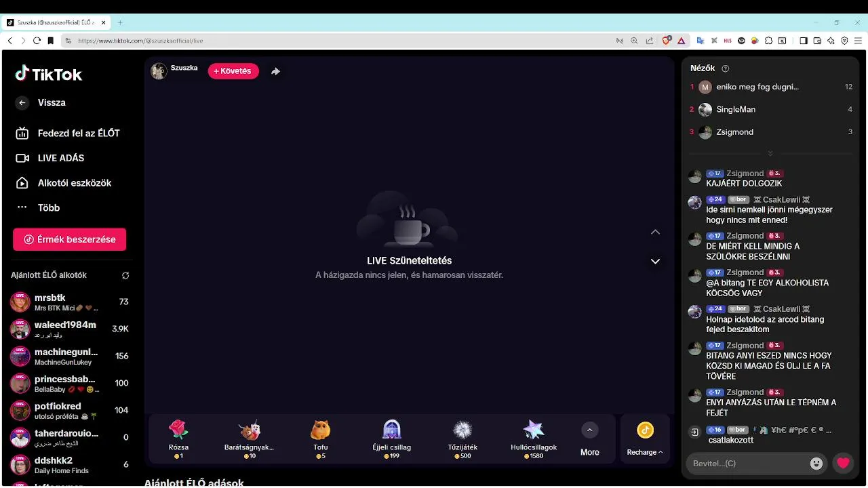Screen dimensions: 868x488
Task: Open Leo AI sparkle icon
Action: pyautogui.click(x=831, y=41)
